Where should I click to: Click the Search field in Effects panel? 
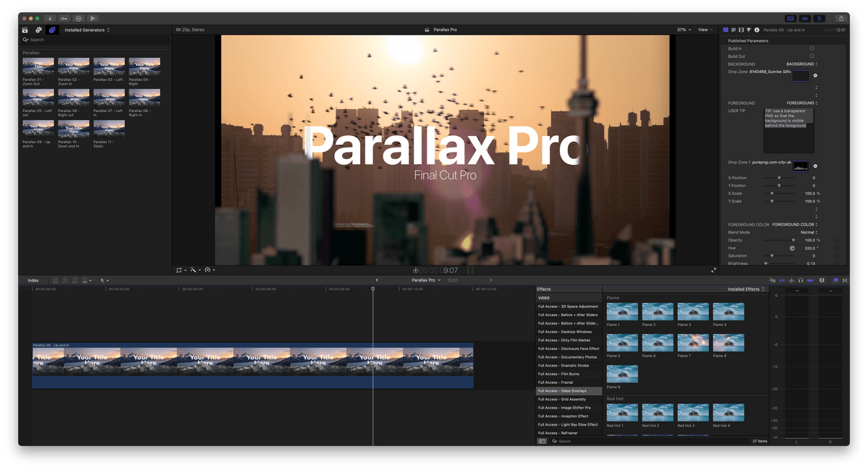(x=571, y=440)
